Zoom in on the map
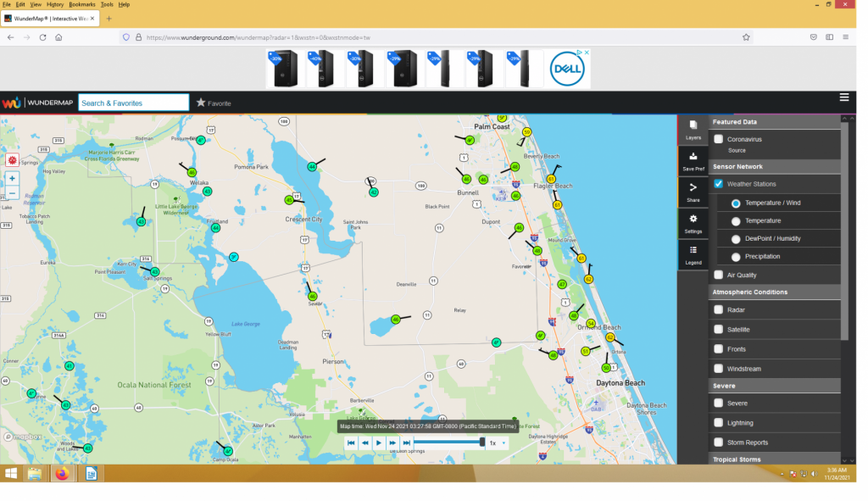Screen dimensions: 868x501 tap(12, 179)
